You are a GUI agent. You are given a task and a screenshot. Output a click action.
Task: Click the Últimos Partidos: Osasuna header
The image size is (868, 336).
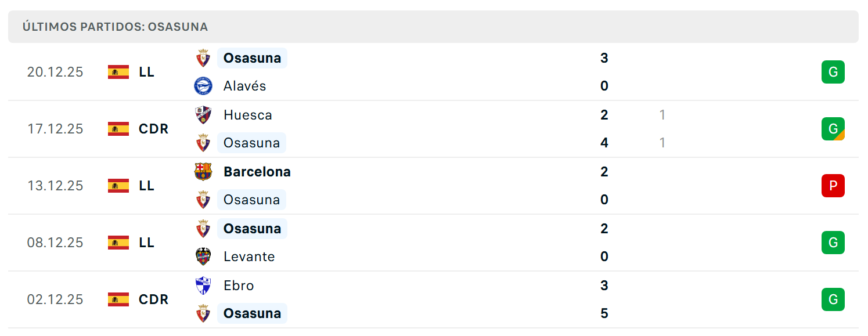[x=115, y=27]
